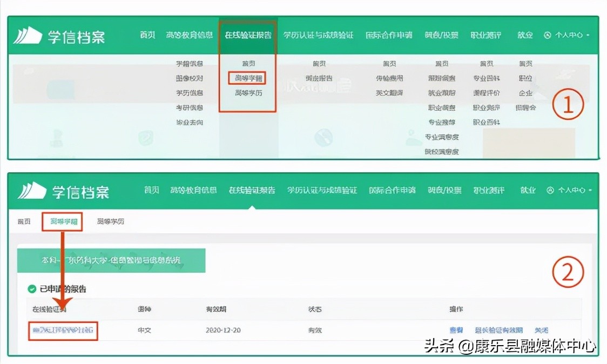Select 企业 in the 就业 submenu
This screenshot has width=607, height=364.
pyautogui.click(x=525, y=93)
